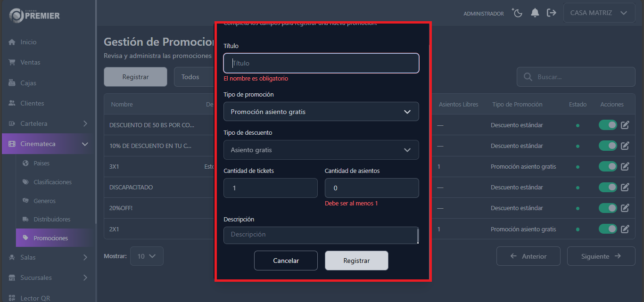Submit the form with the dialog's Registrar button

[356, 261]
